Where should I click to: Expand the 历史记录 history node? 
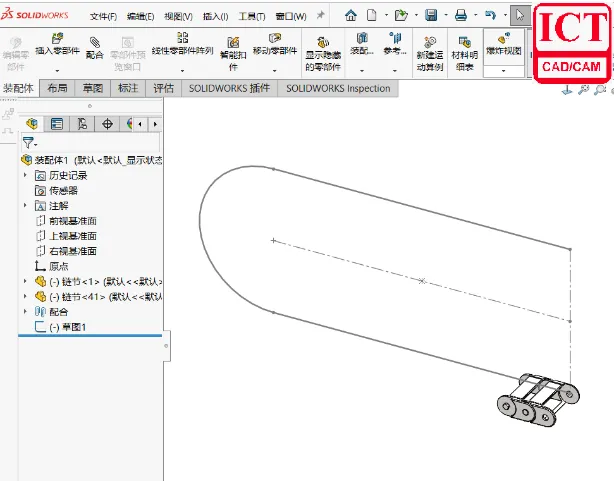(x=25, y=175)
